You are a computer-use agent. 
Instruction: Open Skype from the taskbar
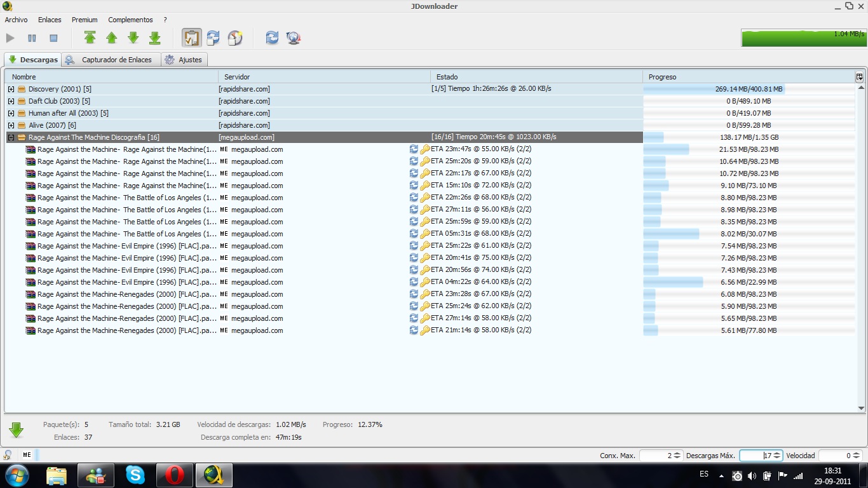click(135, 475)
